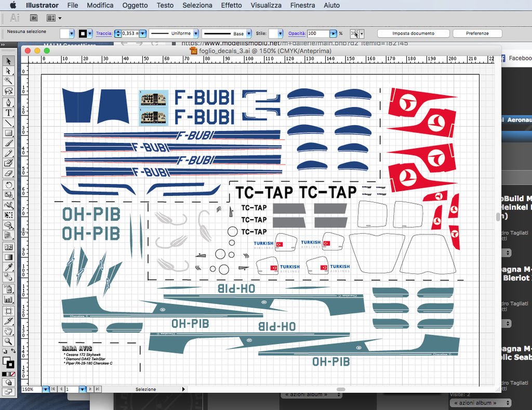Viewport: 532px width, 410px height.
Task: Open the opacity value arrow dropdown
Action: pyautogui.click(x=333, y=34)
